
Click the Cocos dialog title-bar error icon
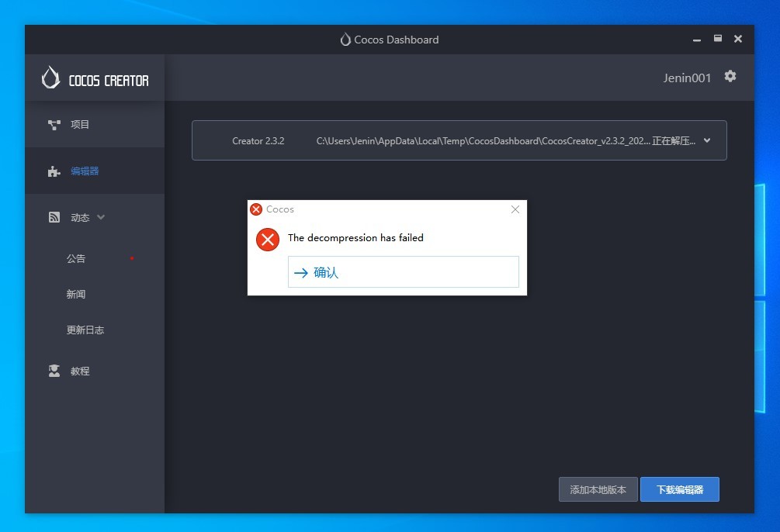[256, 209]
